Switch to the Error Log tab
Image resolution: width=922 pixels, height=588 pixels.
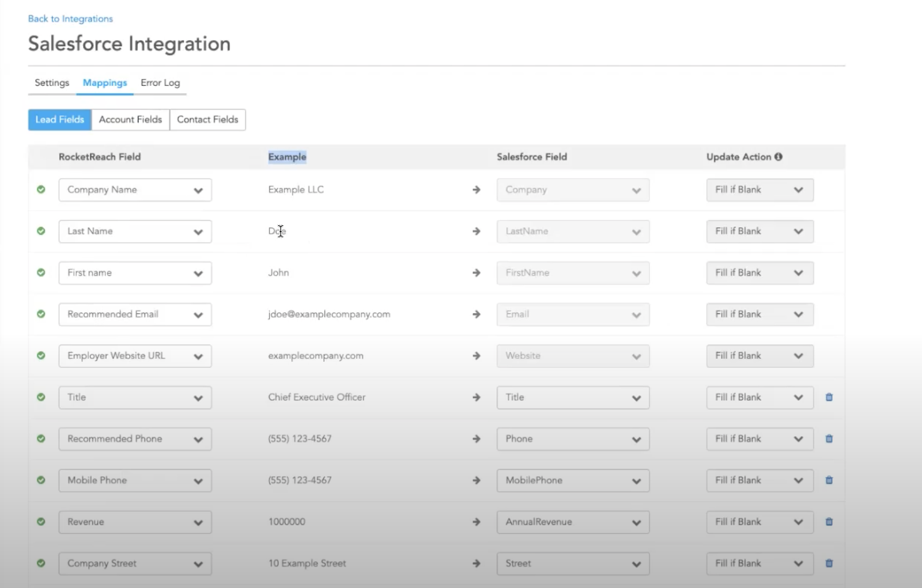pyautogui.click(x=160, y=82)
